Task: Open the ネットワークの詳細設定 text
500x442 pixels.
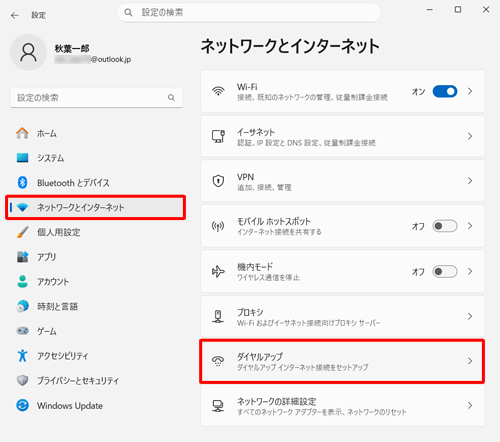Action: pyautogui.click(x=276, y=401)
